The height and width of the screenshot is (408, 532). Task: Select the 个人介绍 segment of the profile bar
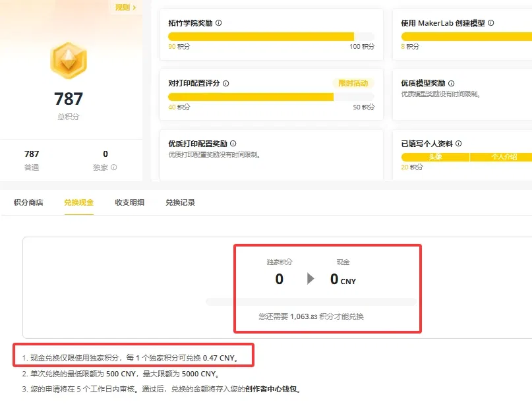tap(502, 157)
